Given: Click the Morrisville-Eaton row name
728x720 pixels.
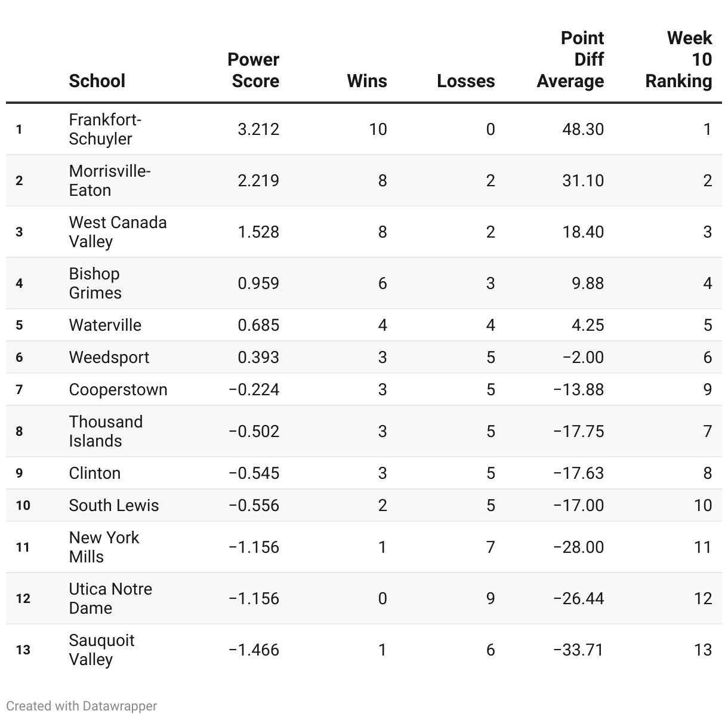Looking at the screenshot, I should [110, 181].
